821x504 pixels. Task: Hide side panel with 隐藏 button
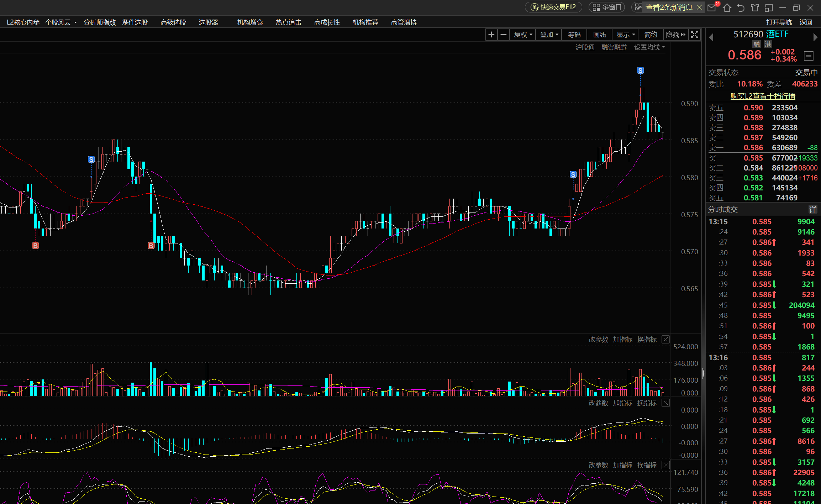coord(676,35)
